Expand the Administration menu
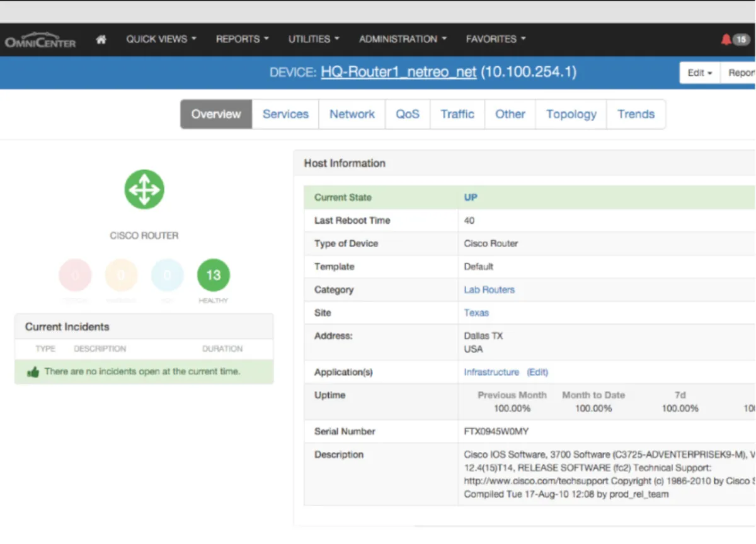Viewport: 756px width, 544px height. tap(403, 39)
